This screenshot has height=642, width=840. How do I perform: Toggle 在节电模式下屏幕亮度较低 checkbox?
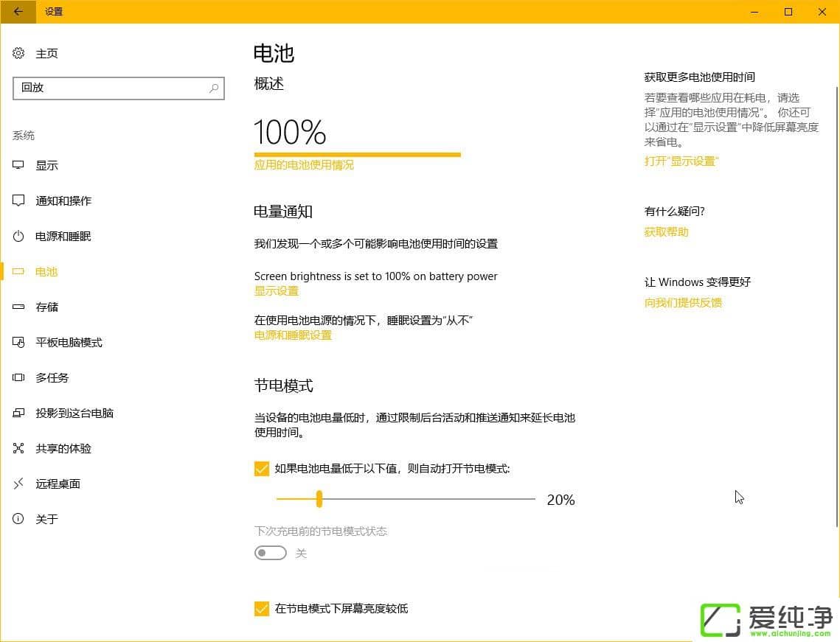pos(262,609)
